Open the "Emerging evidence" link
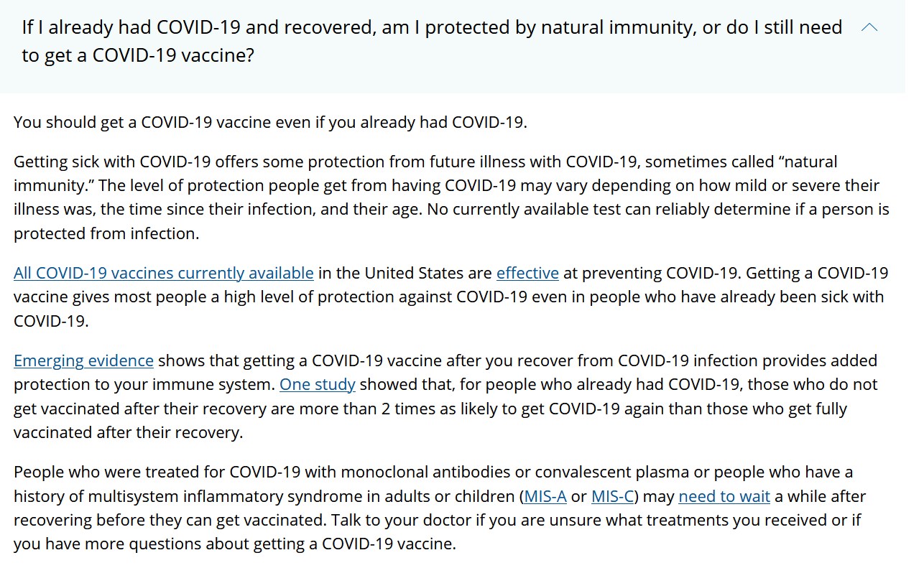This screenshot has width=924, height=568. click(x=83, y=360)
